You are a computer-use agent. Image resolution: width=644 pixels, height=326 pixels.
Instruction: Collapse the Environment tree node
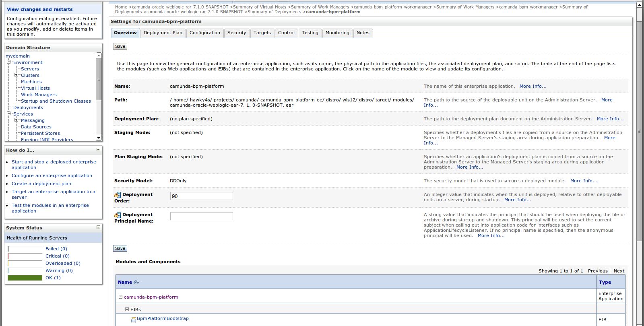9,62
